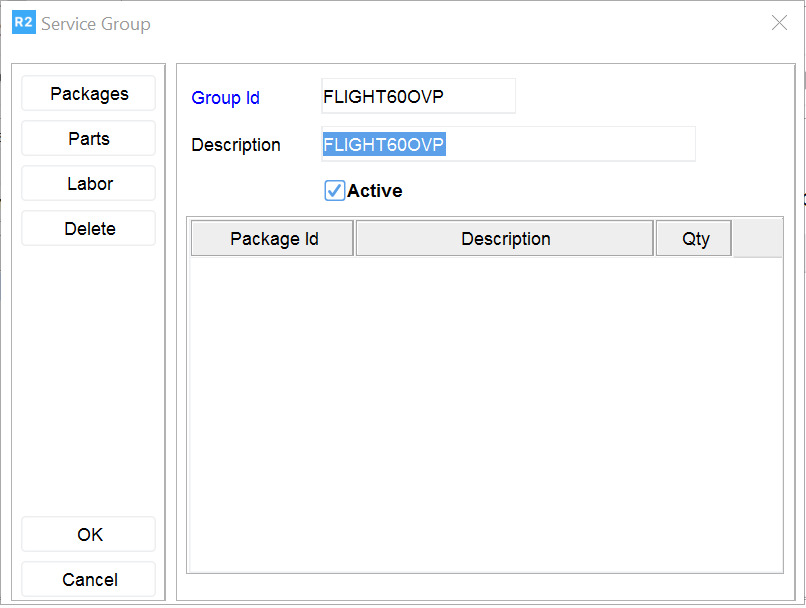
Task: Click the bold Active label text
Action: (x=375, y=191)
